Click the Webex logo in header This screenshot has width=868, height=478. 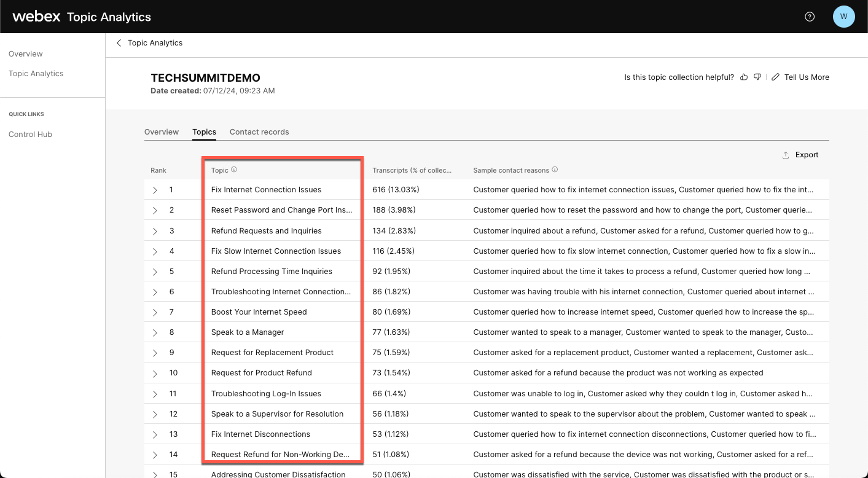pyautogui.click(x=36, y=17)
